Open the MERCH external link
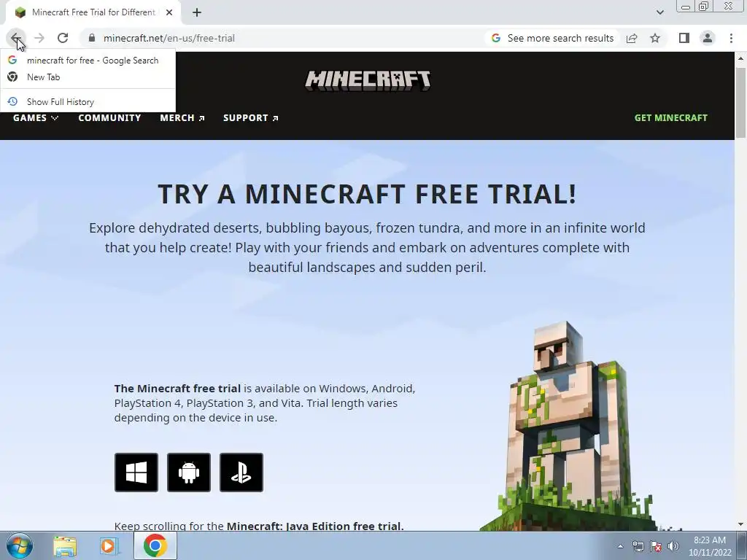This screenshot has height=560, width=747. [x=182, y=117]
